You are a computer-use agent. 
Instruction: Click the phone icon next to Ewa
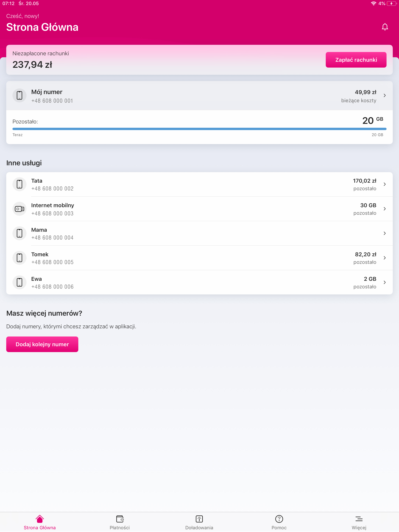tap(19, 282)
